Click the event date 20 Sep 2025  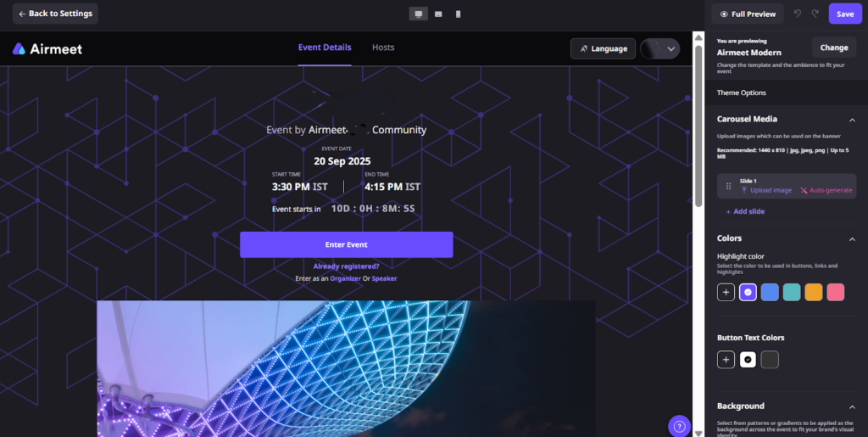pyautogui.click(x=342, y=161)
